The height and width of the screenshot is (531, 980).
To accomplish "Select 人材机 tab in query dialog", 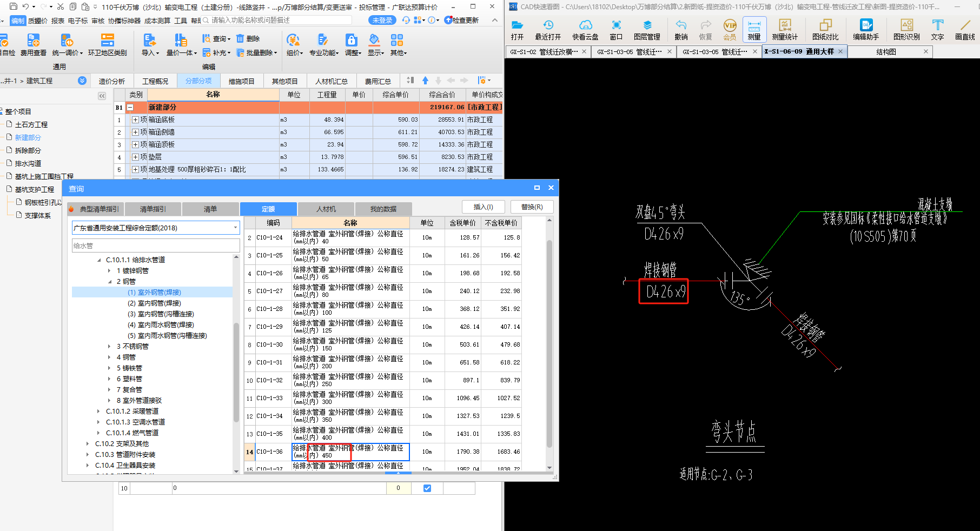I will [x=326, y=209].
